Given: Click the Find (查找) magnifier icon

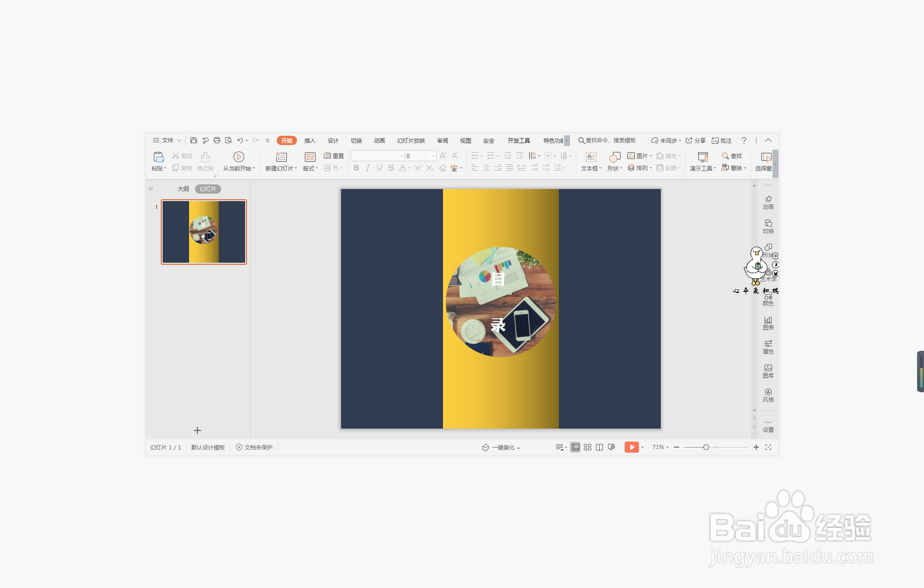Looking at the screenshot, I should click(x=725, y=156).
